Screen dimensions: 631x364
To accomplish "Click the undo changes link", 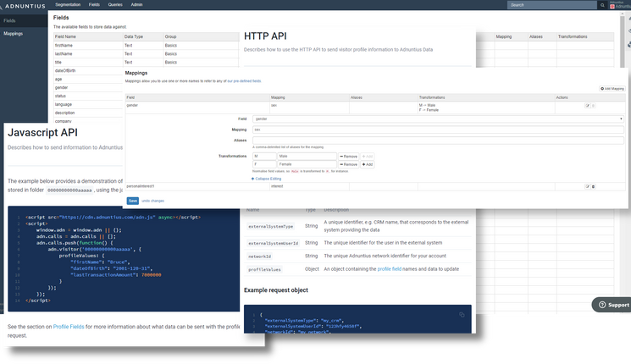I will coord(153,201).
